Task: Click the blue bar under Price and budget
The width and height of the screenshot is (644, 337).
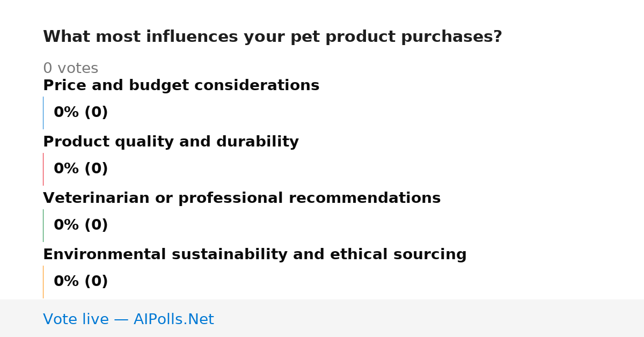Action: point(43,113)
